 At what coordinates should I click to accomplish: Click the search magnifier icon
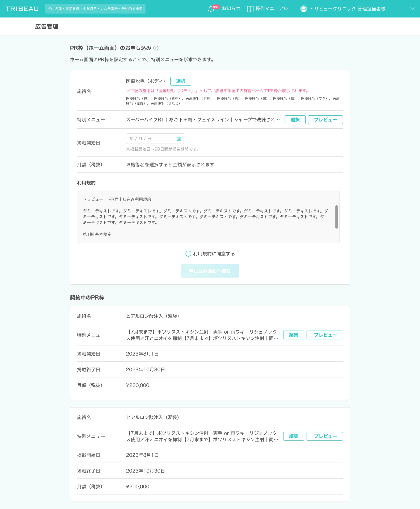50,9
